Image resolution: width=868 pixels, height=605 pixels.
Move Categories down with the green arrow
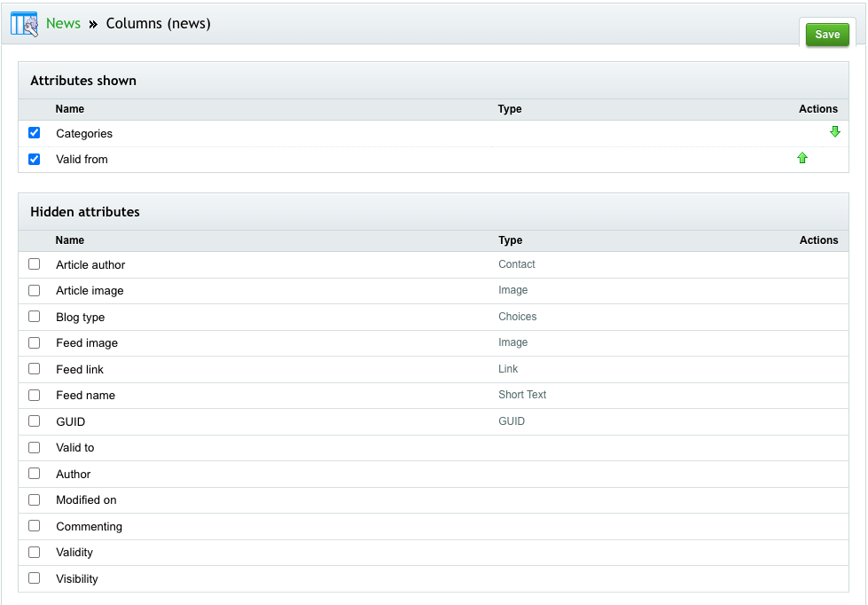point(835,131)
